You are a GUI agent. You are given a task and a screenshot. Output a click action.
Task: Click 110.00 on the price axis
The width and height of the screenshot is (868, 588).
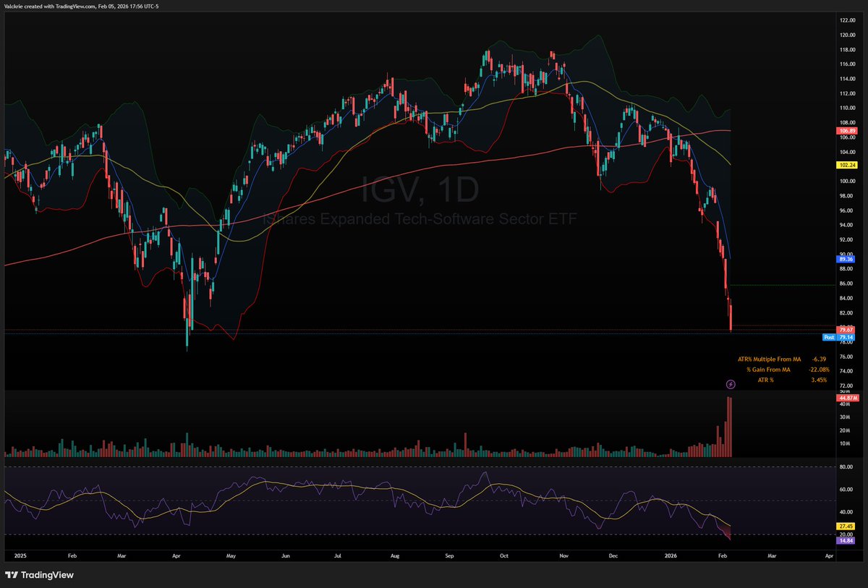click(x=847, y=108)
